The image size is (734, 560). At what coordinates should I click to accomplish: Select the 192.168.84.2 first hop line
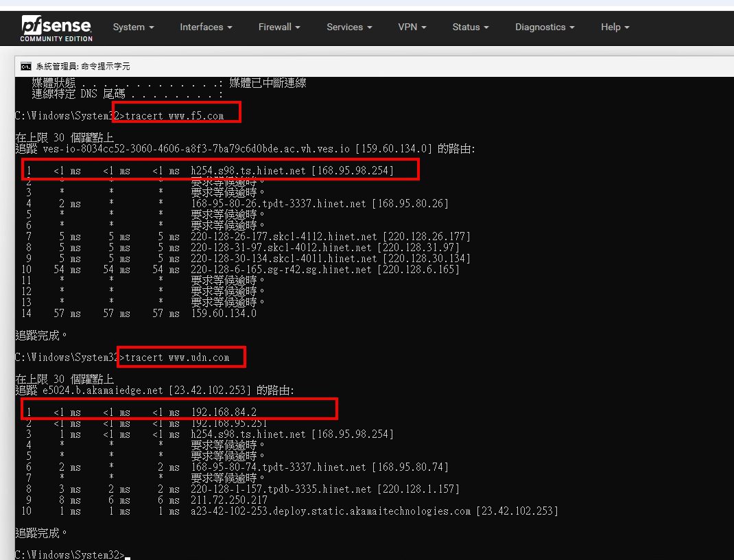point(224,412)
